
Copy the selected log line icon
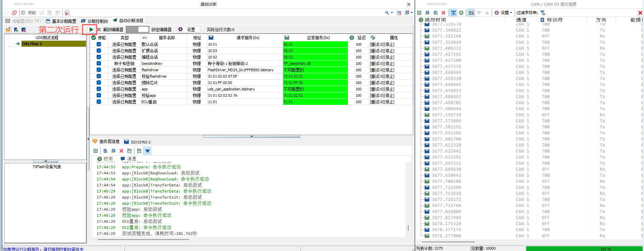(x=105, y=151)
